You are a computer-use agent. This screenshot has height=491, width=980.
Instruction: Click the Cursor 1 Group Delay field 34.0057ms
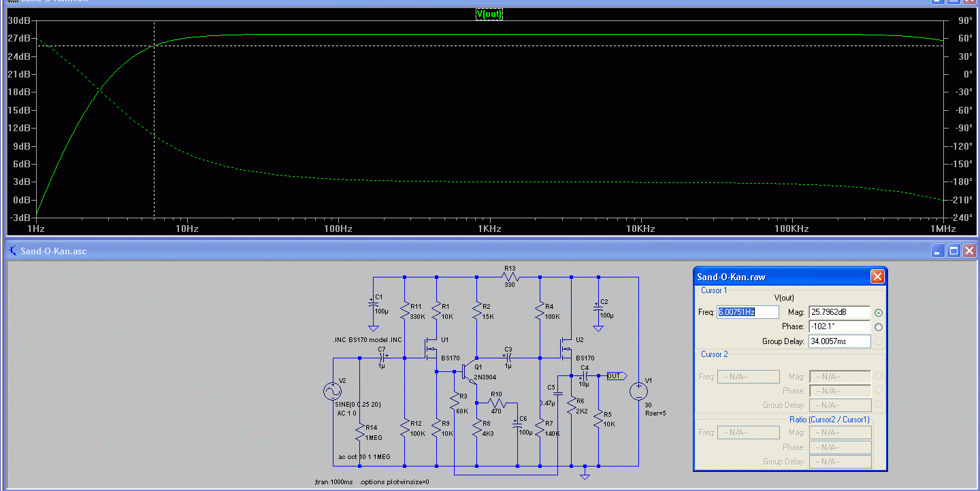pyautogui.click(x=840, y=341)
